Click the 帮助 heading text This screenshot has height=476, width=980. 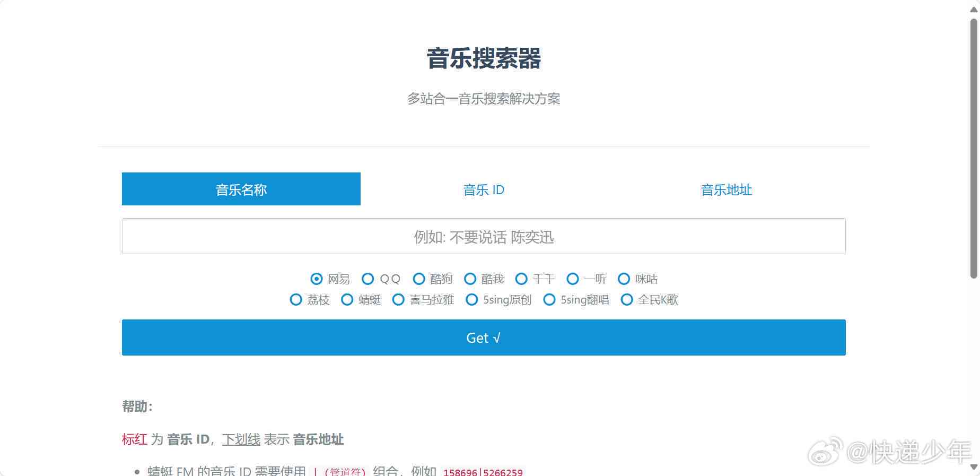(137, 406)
